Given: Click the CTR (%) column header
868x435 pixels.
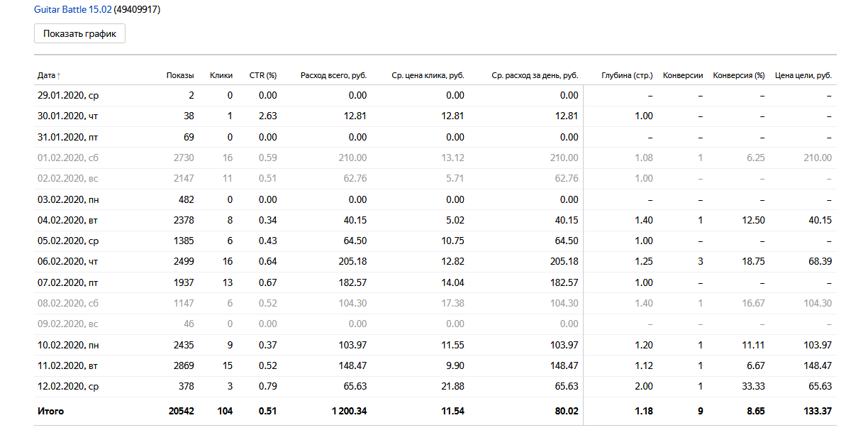Looking at the screenshot, I should [x=262, y=75].
